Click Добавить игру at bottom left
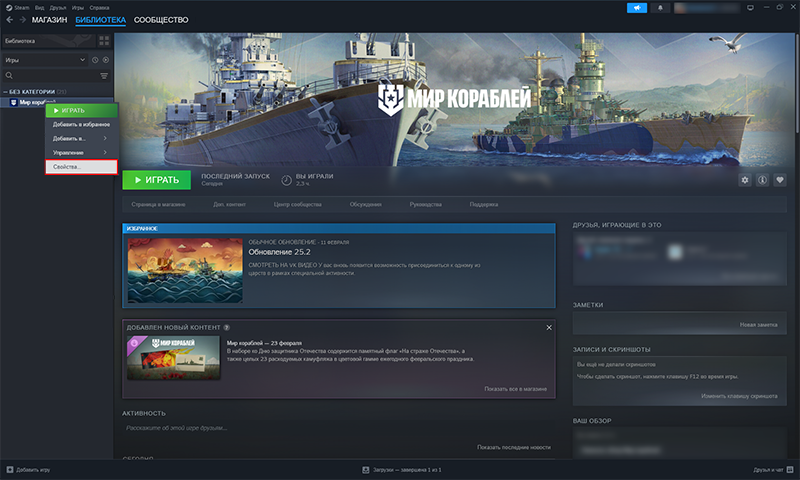This screenshot has width=800, height=480. tap(29, 470)
